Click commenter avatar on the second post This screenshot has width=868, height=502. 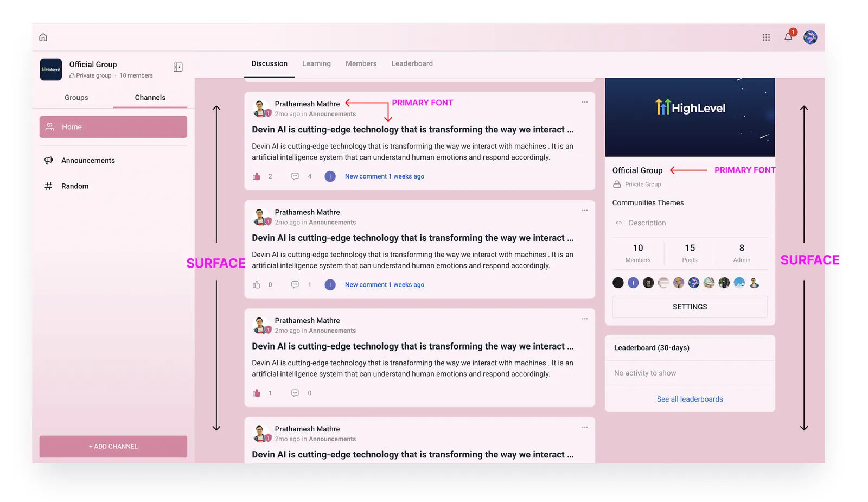pos(330,285)
